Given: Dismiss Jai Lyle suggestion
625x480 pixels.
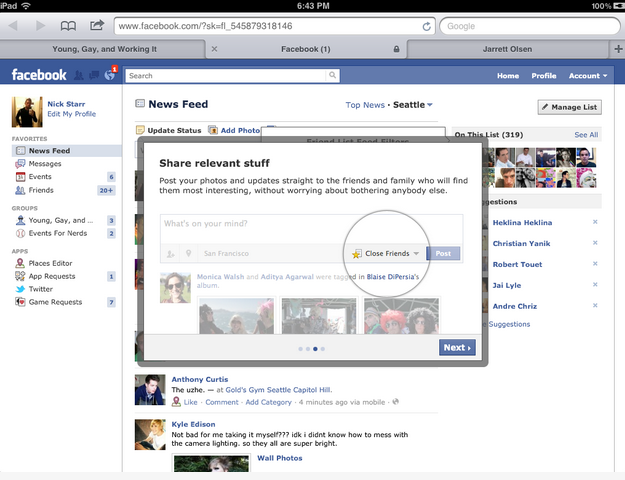Looking at the screenshot, I should (595, 285).
